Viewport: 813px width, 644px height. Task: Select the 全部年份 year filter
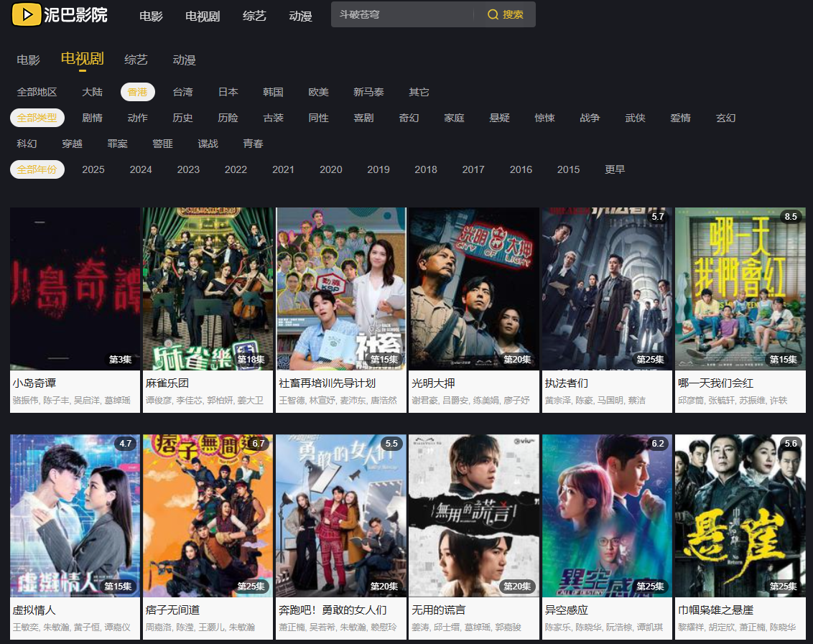coord(37,169)
